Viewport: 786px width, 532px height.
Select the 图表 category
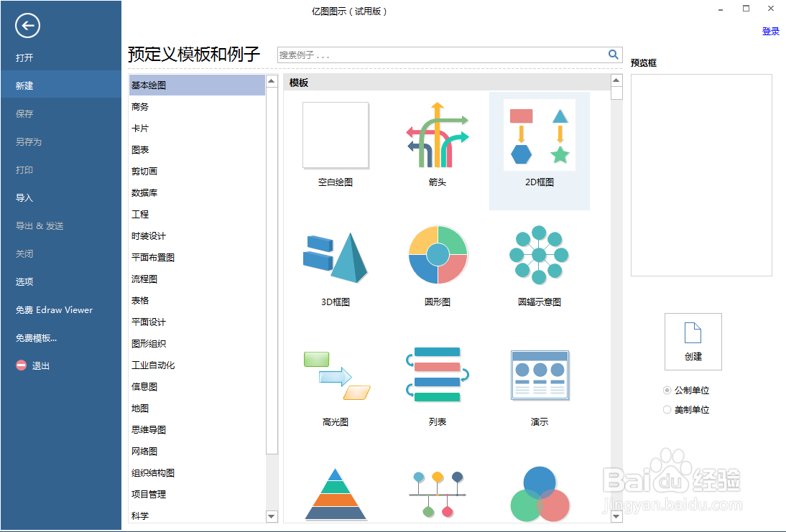(197, 150)
